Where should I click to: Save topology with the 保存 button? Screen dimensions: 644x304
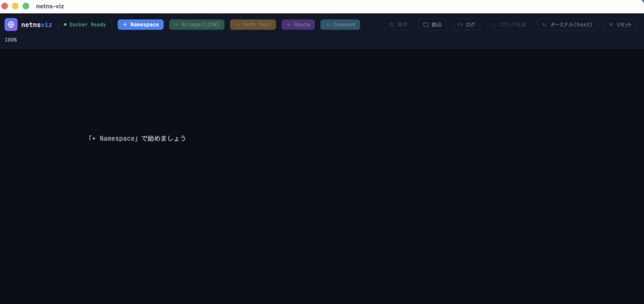tap(398, 24)
